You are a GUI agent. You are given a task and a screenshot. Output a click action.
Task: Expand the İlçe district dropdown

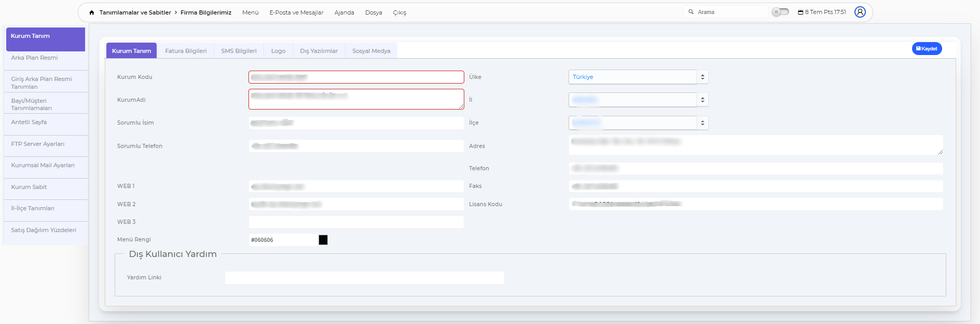pyautogui.click(x=638, y=123)
